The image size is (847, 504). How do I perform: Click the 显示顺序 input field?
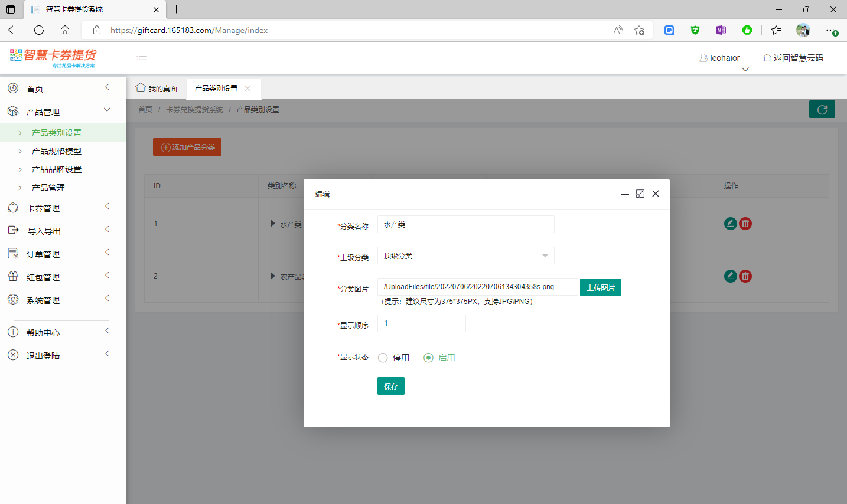point(421,323)
